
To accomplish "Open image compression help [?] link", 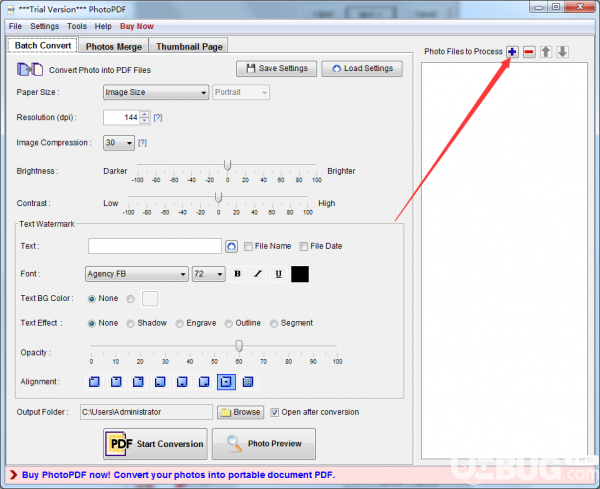I will coord(142,143).
